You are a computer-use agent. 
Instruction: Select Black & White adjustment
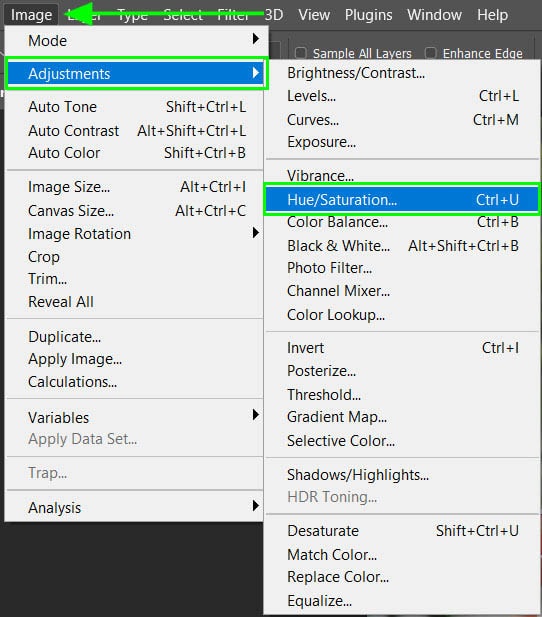402,246
